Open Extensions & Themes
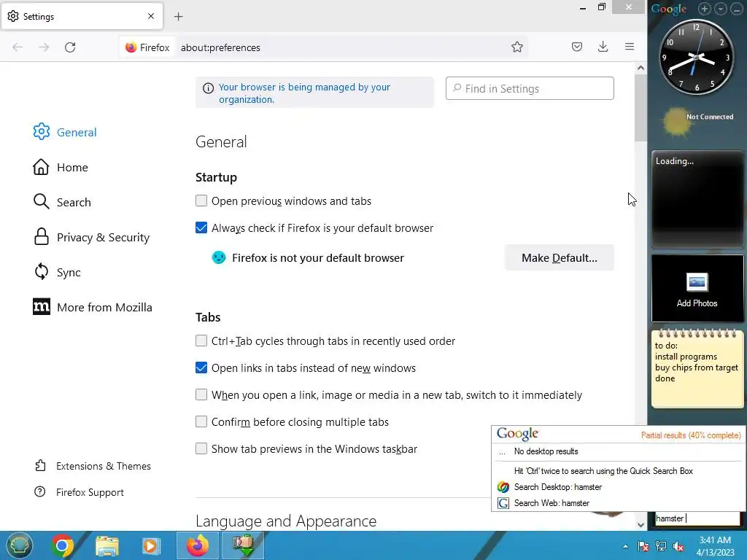The image size is (747, 560). (x=93, y=466)
